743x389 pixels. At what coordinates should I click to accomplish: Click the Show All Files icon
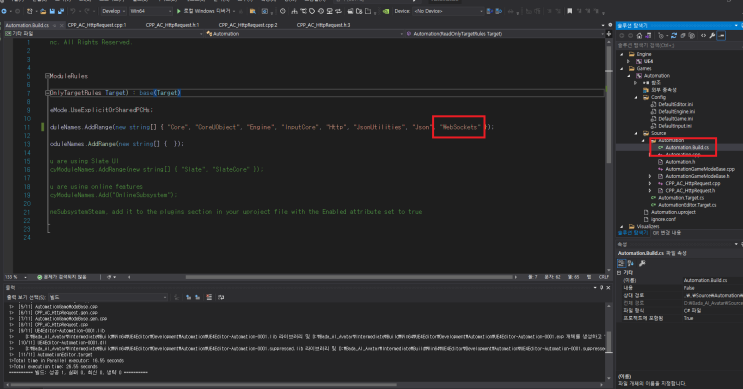click(691, 36)
